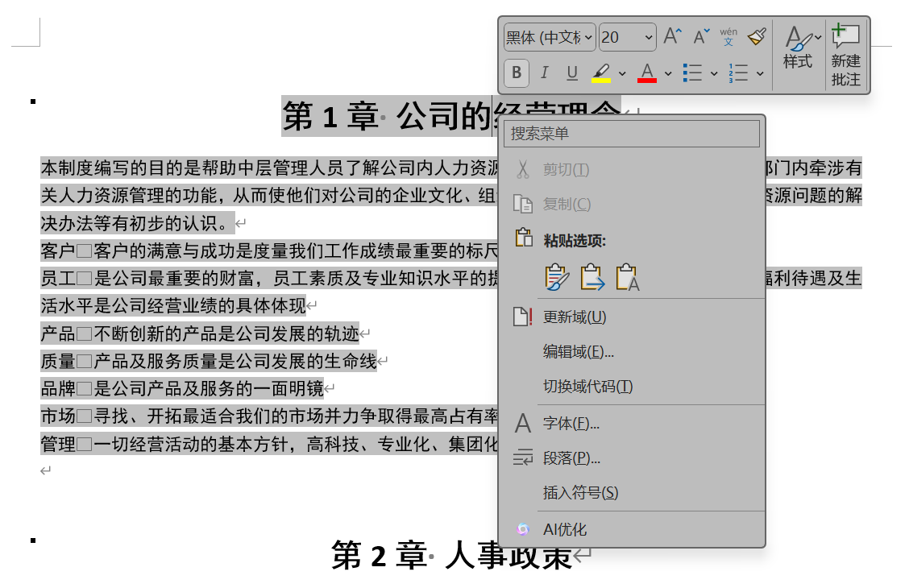Toggle Italic formatting
The width and height of the screenshot is (909, 588).
[544, 73]
